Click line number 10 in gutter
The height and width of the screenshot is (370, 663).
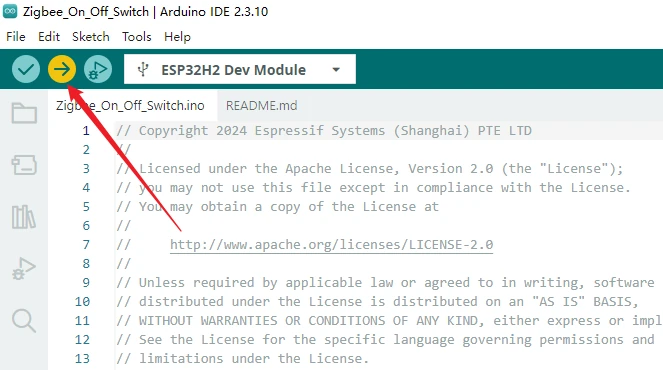tap(82, 302)
